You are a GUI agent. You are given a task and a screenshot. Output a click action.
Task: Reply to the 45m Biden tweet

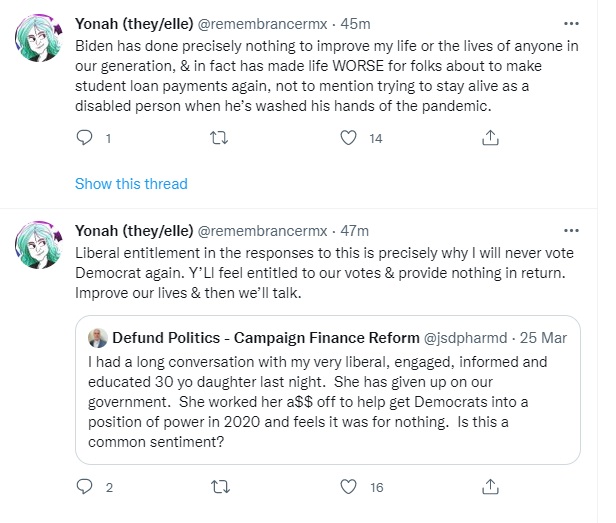84,138
